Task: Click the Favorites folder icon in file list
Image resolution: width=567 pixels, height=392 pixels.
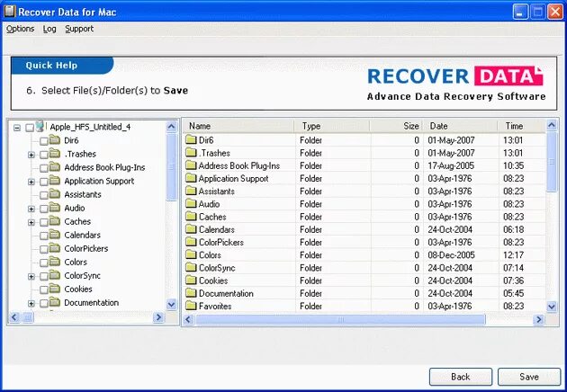Action: pyautogui.click(x=191, y=306)
